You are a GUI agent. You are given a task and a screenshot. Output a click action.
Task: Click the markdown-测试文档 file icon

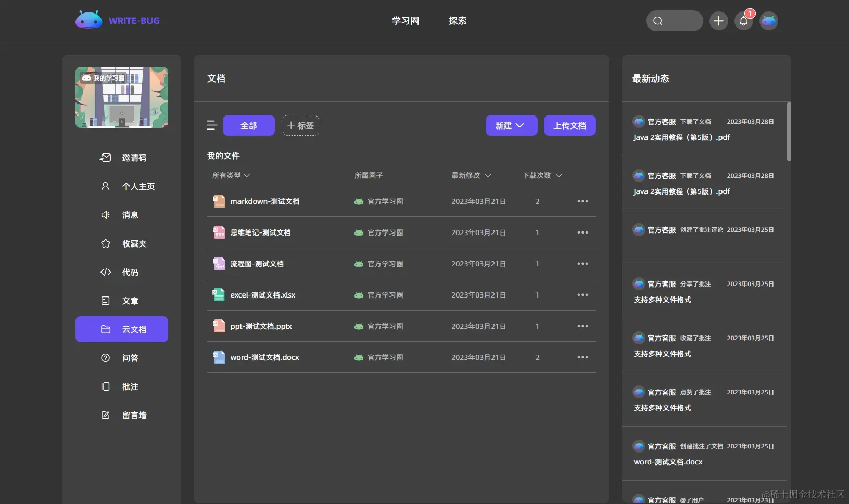tap(219, 201)
